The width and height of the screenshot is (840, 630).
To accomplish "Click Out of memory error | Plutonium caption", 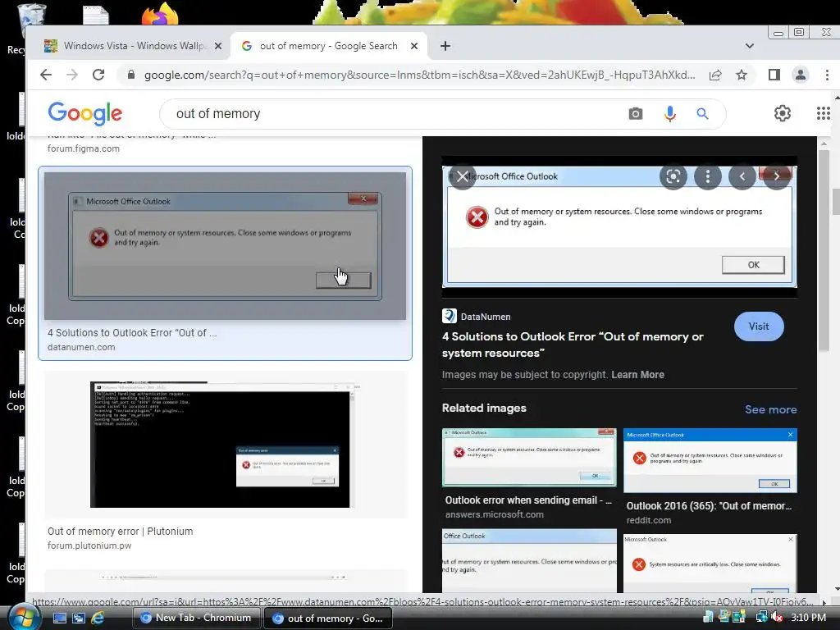I will pyautogui.click(x=120, y=532).
